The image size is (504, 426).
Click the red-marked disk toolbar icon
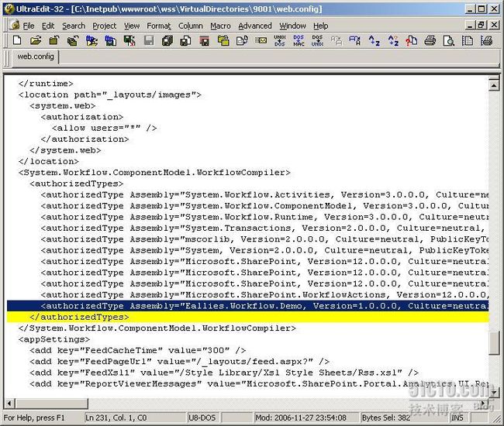click(x=205, y=41)
